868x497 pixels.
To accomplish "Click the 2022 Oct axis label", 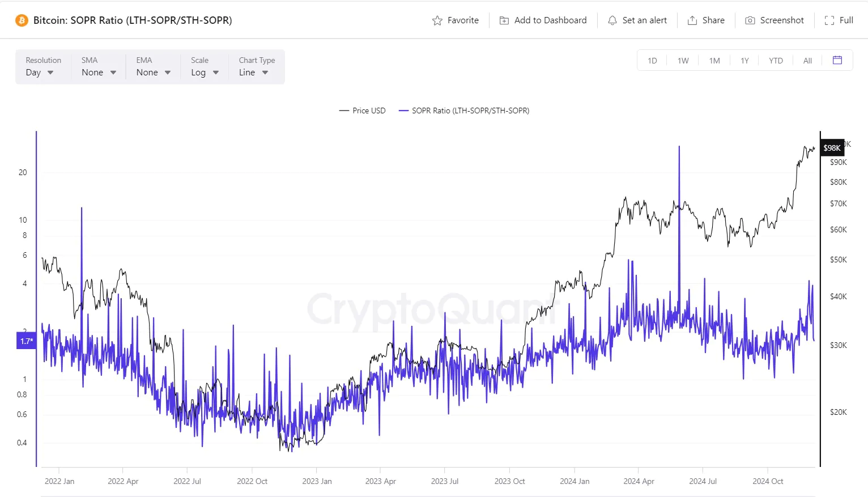I will tap(252, 481).
